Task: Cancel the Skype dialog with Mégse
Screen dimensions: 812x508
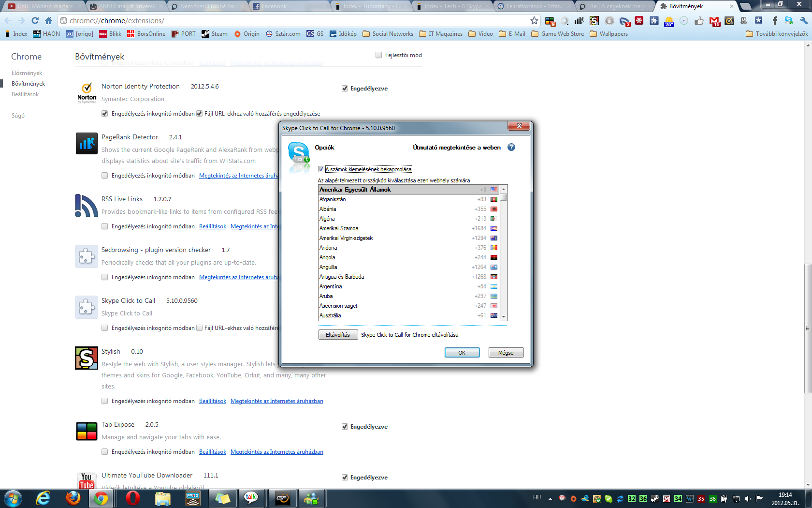Action: pos(506,353)
